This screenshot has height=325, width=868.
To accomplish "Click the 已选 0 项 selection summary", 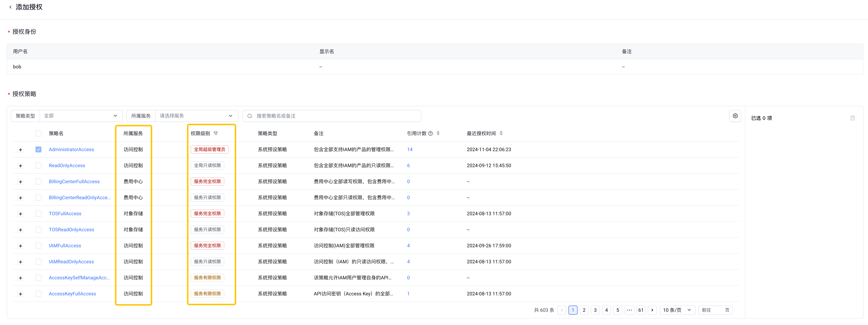I will click(x=761, y=118).
